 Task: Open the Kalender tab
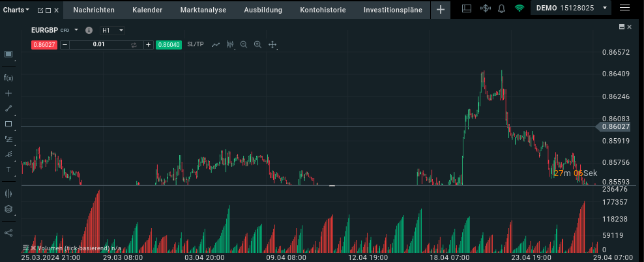[x=147, y=10]
